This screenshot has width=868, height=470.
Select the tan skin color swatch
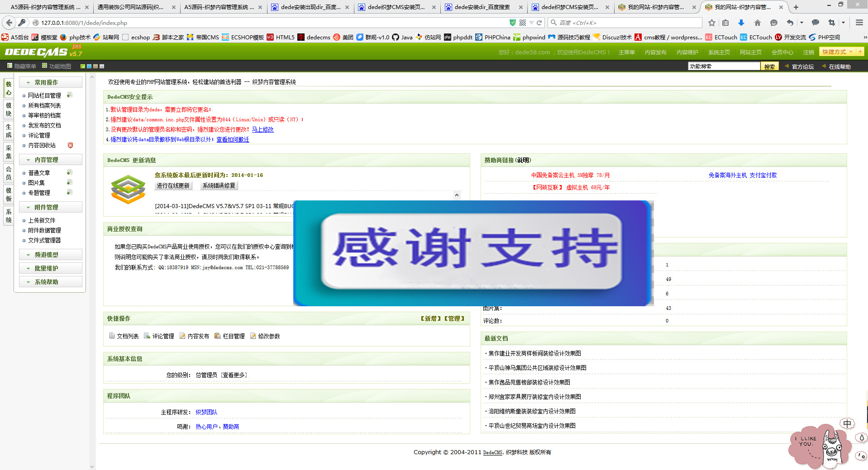pyautogui.click(x=95, y=66)
